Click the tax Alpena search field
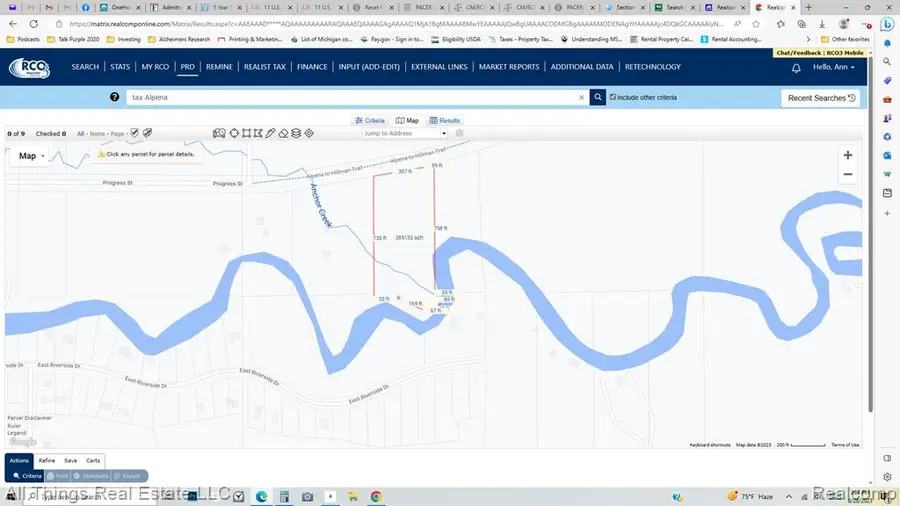 coord(350,97)
